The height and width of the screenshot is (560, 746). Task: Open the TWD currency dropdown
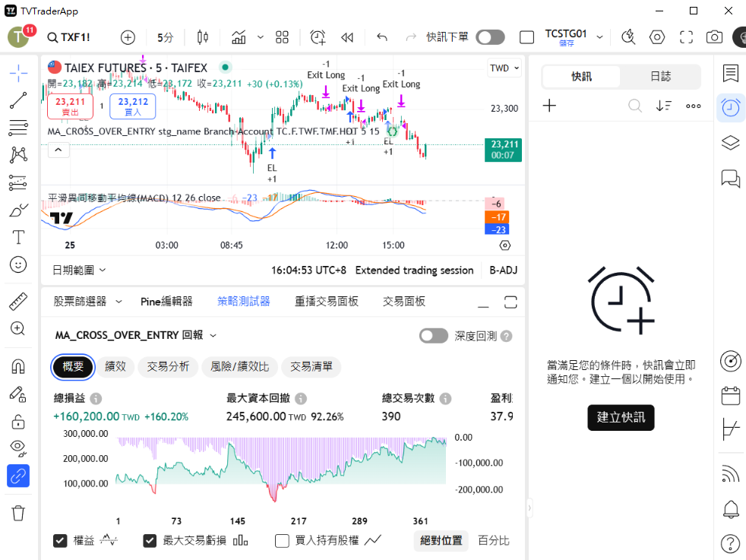(504, 68)
